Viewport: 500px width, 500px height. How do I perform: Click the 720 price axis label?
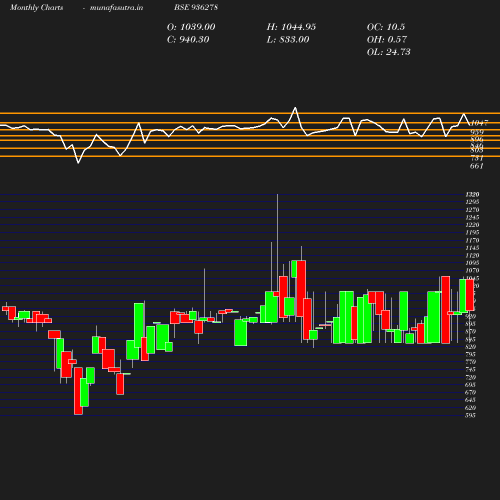tap(470, 377)
